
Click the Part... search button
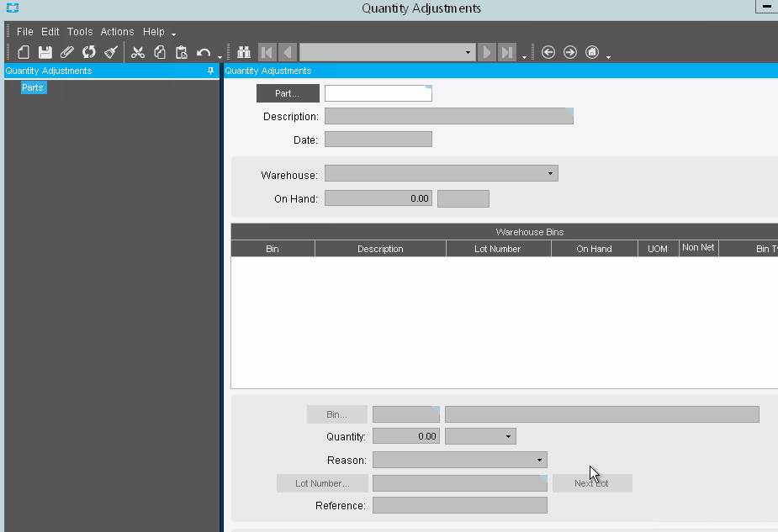288,93
